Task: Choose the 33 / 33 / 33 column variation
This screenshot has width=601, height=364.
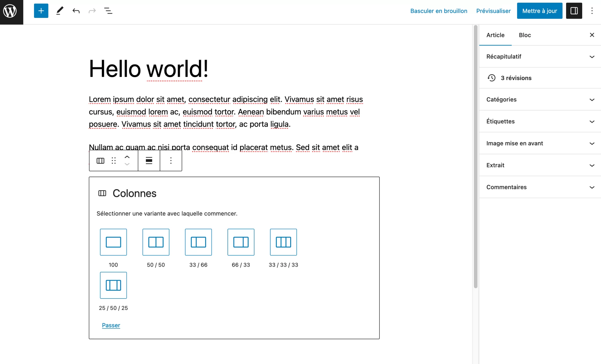Action: point(283,242)
